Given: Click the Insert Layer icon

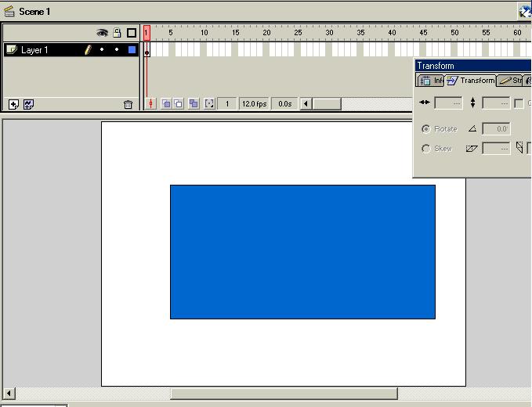Looking at the screenshot, I should point(13,104).
